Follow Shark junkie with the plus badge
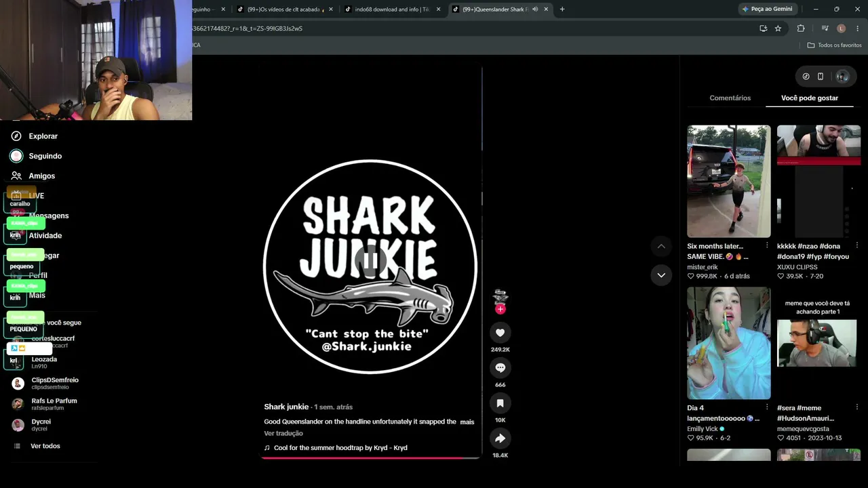Screen dimensions: 868x488 point(500,309)
